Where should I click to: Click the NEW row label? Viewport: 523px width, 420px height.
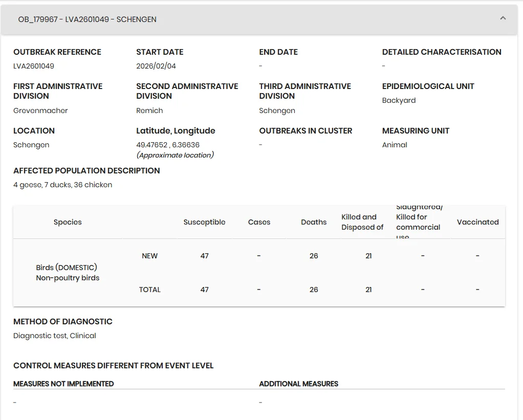click(149, 256)
